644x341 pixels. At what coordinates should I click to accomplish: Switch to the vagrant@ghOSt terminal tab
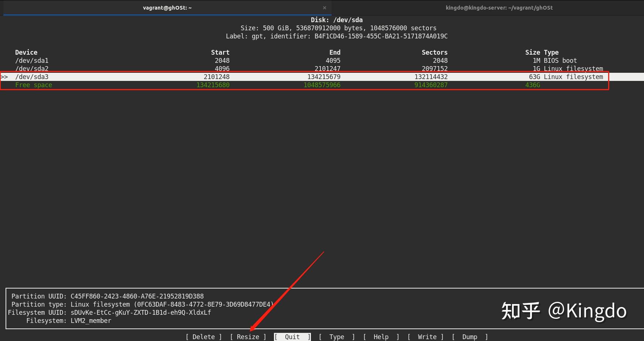pyautogui.click(x=167, y=8)
